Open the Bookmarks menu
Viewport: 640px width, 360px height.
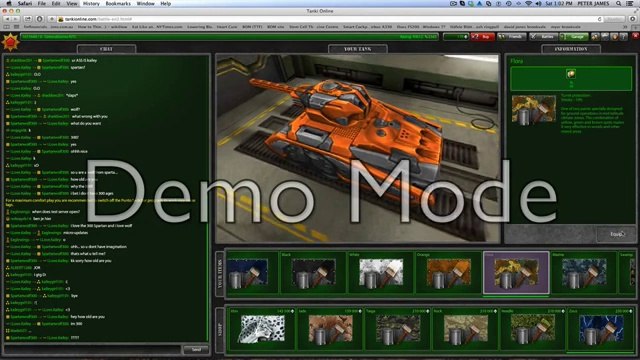tap(118, 4)
